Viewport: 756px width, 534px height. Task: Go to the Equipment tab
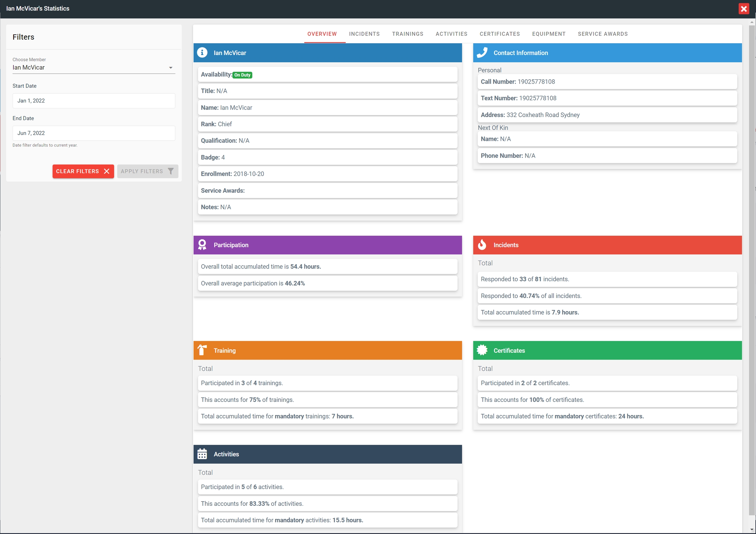549,34
